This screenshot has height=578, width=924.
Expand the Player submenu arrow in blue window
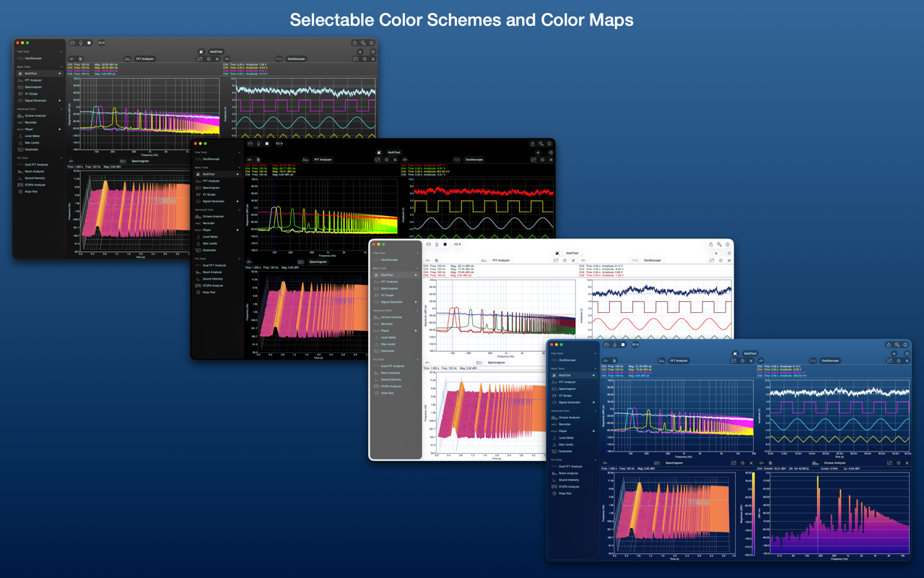click(x=594, y=431)
